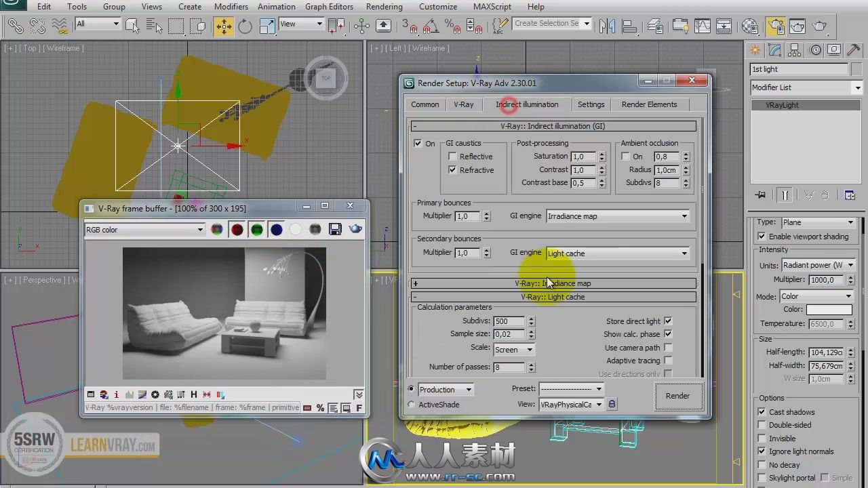Open the Modifier List dropdown
Screen dimensions: 868x488
(806, 87)
